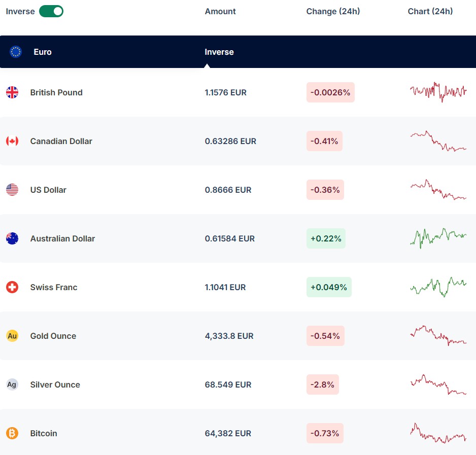Screen dimensions: 476x455
Task: Click the Change (24h) column header
Action: (333, 11)
